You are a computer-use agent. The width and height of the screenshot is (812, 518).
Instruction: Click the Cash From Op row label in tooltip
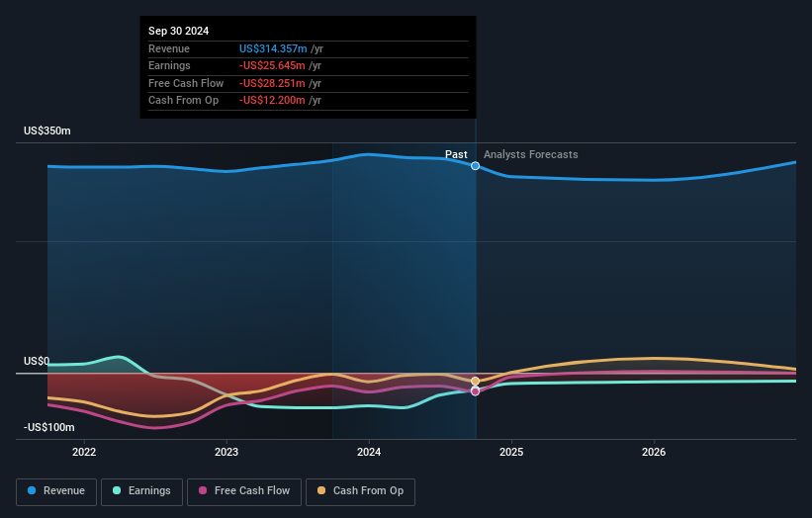[183, 101]
